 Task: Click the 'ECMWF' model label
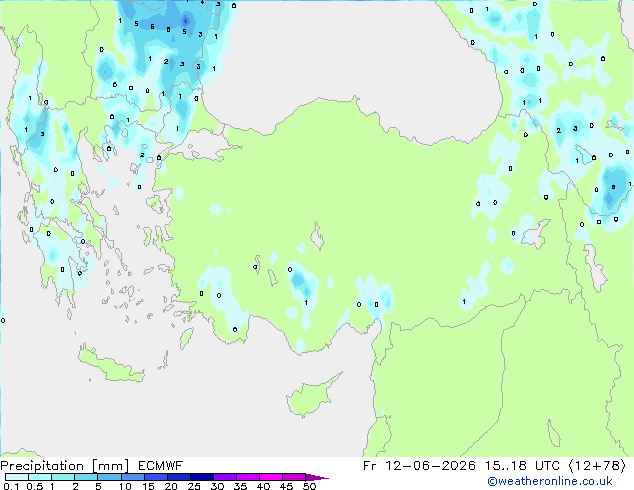(161, 466)
